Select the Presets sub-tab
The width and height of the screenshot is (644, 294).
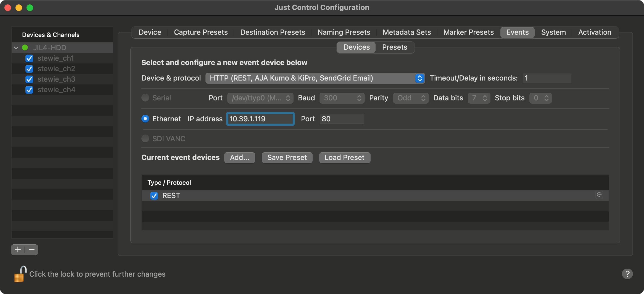(x=395, y=47)
